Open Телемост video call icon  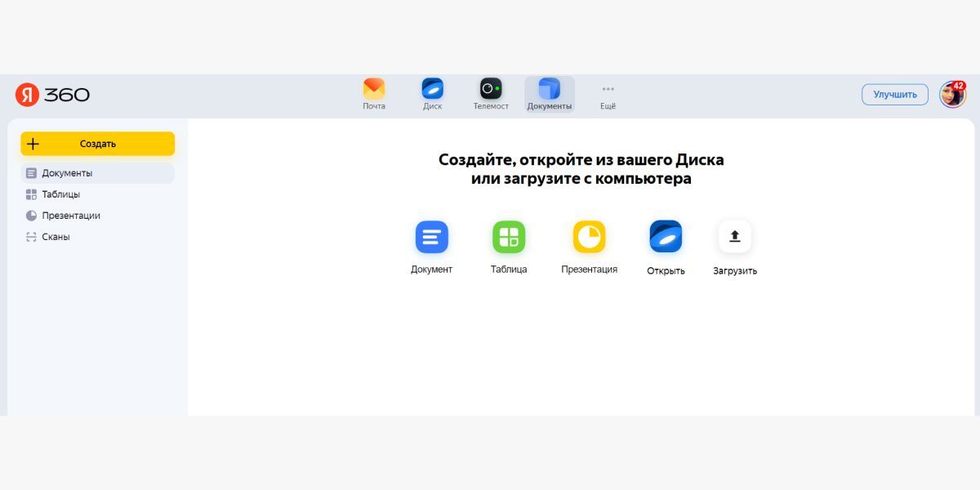491,88
